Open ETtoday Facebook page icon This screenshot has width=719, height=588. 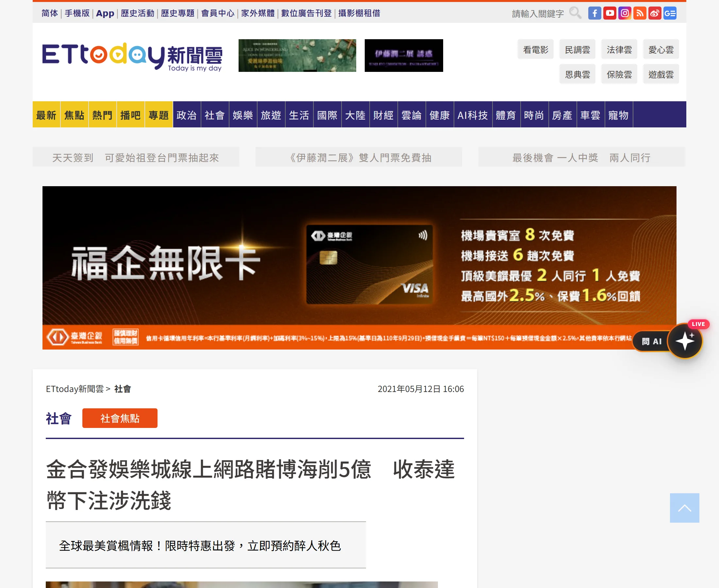coord(594,13)
